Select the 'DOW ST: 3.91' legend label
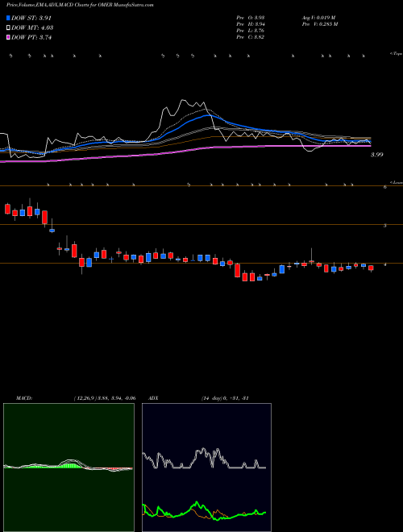403x532 pixels. click(x=31, y=18)
